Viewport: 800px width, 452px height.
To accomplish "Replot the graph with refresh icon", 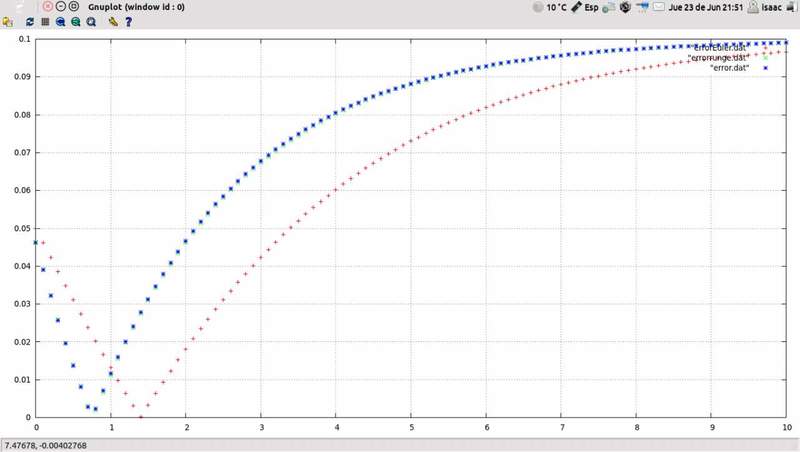I will point(30,22).
